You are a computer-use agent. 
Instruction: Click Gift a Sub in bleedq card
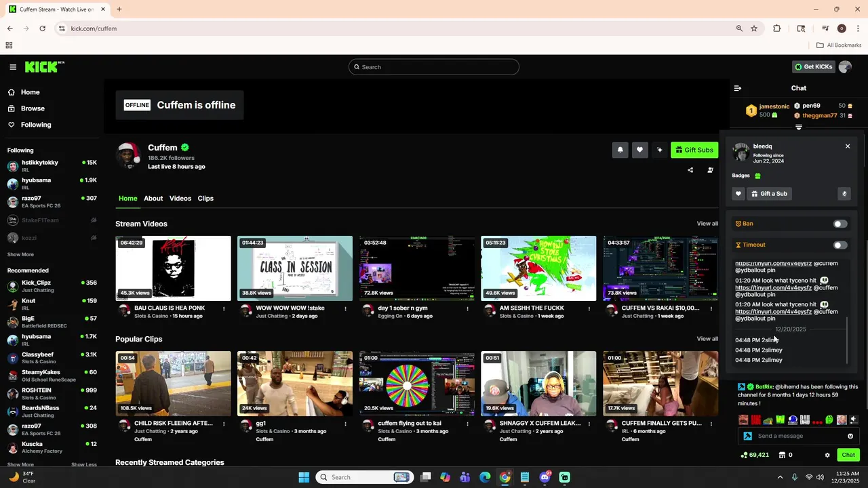pos(768,194)
